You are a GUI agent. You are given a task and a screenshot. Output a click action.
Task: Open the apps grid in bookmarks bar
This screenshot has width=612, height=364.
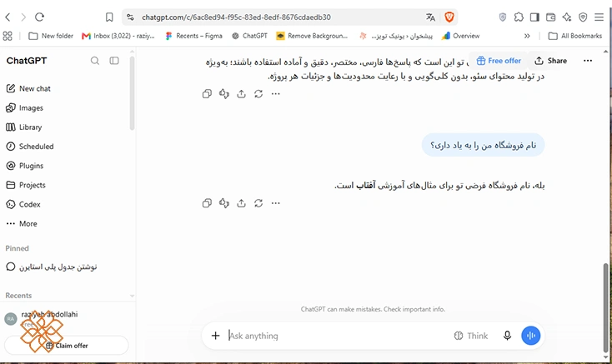pos(8,36)
